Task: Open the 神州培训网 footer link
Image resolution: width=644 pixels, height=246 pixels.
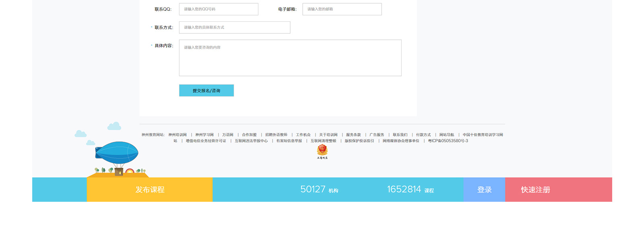Action: (x=178, y=135)
